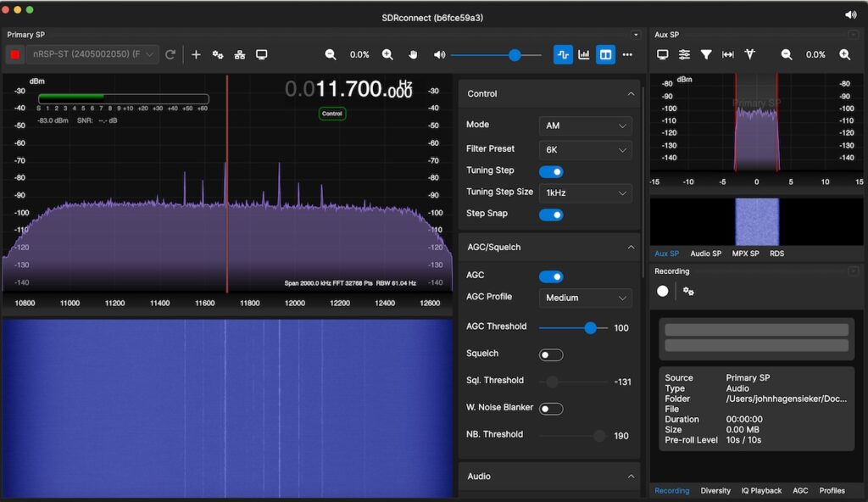Viewport: 868px width, 502px height.
Task: Open the hand pan tool
Action: coord(413,53)
